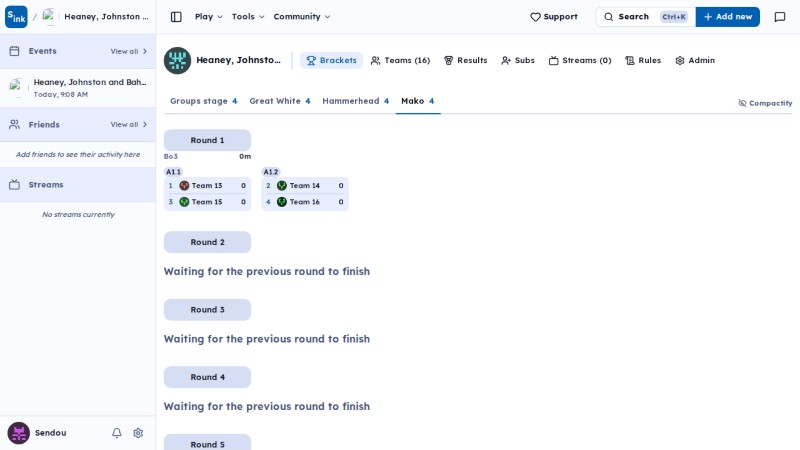The width and height of the screenshot is (800, 450).
Task: Click the Events sidebar heading
Action: point(42,51)
